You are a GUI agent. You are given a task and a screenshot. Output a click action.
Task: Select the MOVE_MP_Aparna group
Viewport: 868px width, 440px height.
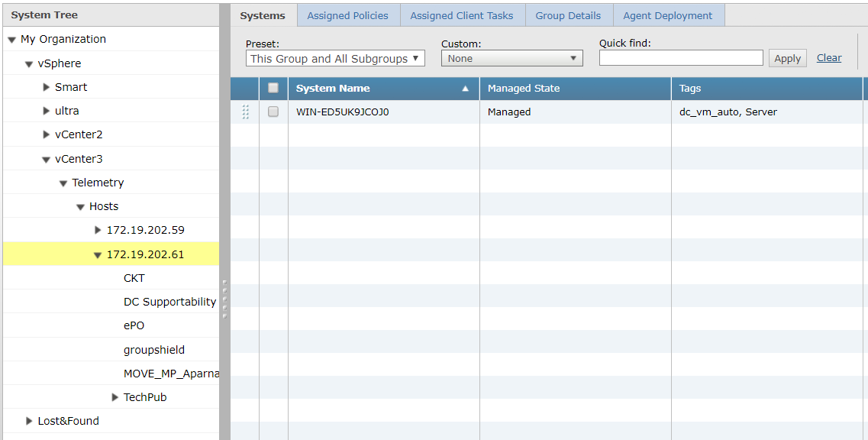point(171,374)
